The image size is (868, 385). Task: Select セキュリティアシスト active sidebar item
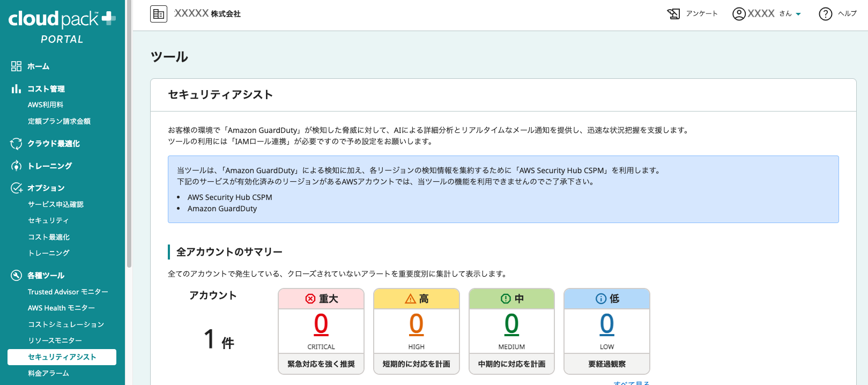tap(62, 357)
